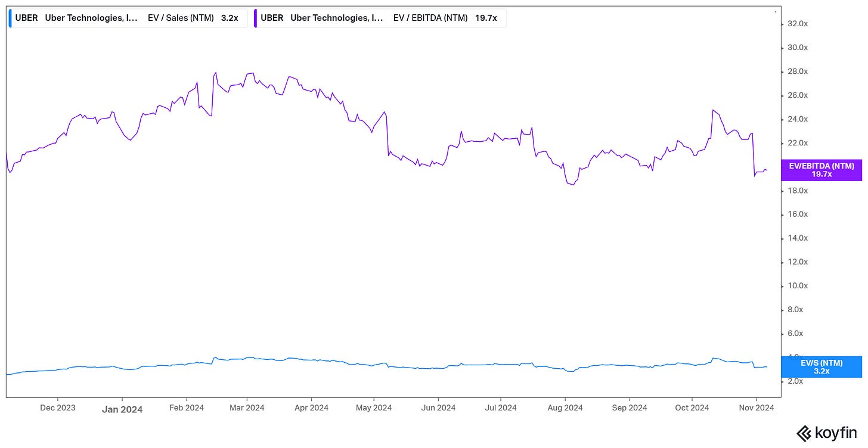Click the 22.0x y-axis label
The width and height of the screenshot is (868, 448).
coord(798,143)
